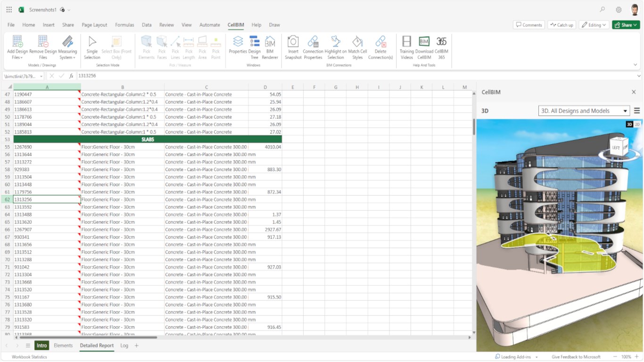This screenshot has width=644, height=362.
Task: Switch to the Draw ribbon tab
Action: (274, 25)
